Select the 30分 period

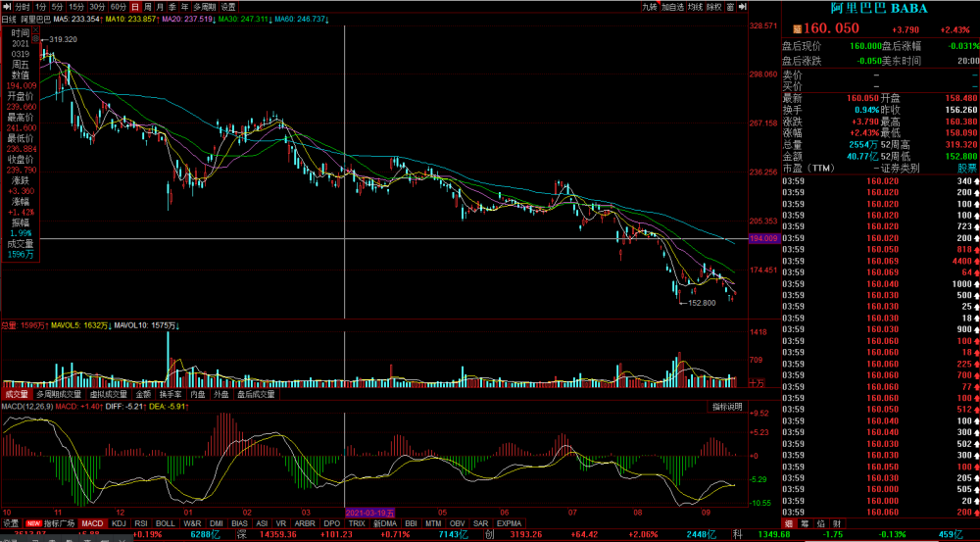coord(97,7)
